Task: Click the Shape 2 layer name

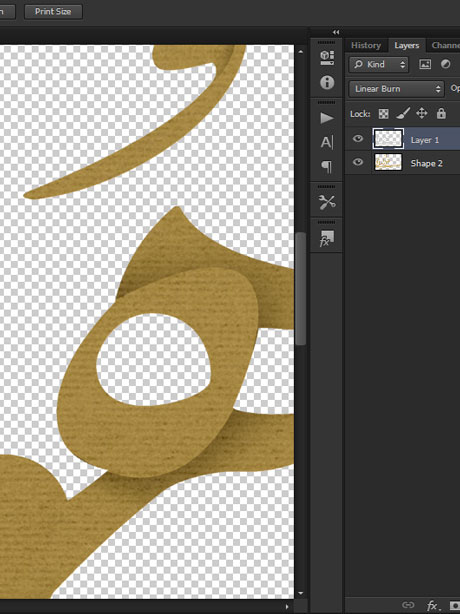Action: click(427, 164)
